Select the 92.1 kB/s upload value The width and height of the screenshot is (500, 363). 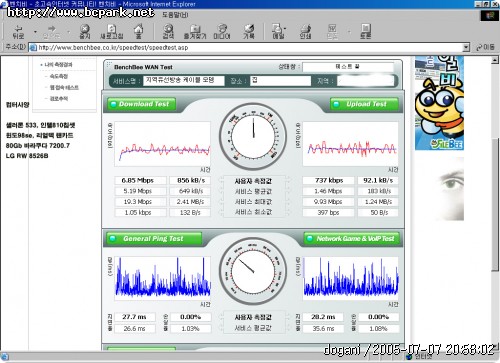(x=378, y=181)
